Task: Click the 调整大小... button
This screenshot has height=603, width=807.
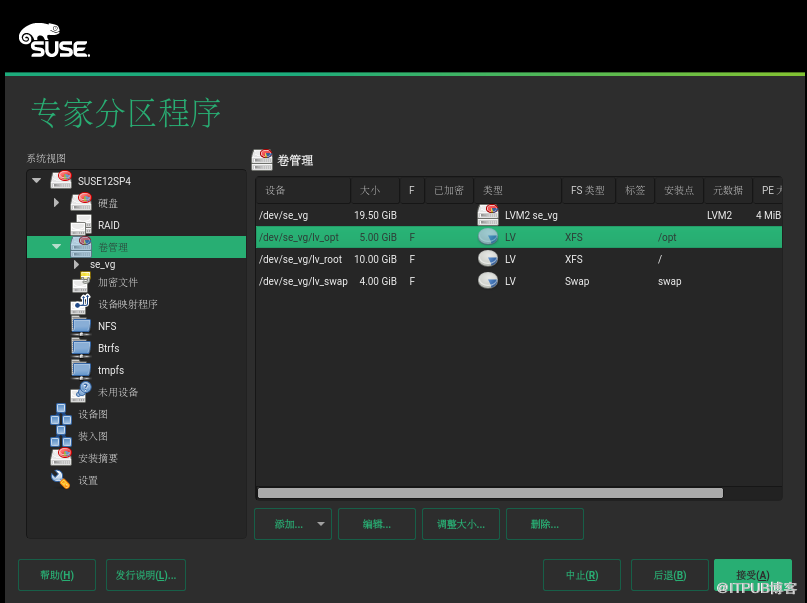Action: (x=461, y=524)
